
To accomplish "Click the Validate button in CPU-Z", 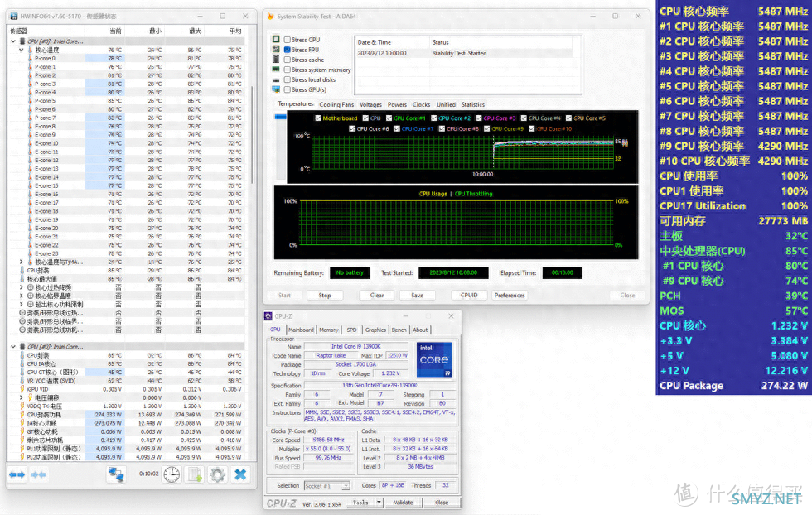I will coord(403,503).
